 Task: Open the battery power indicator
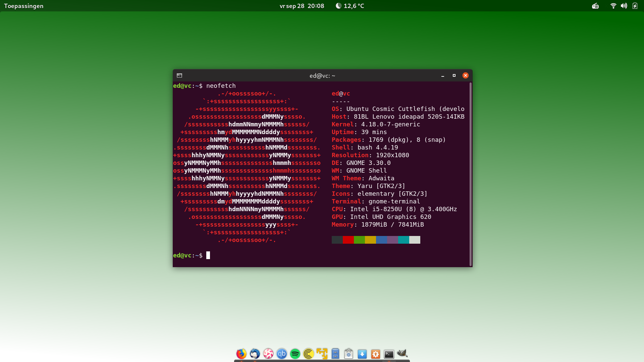[635, 6]
